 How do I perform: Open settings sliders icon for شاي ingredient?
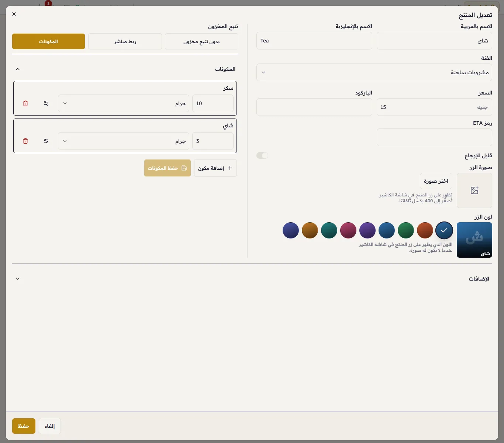coord(46,141)
